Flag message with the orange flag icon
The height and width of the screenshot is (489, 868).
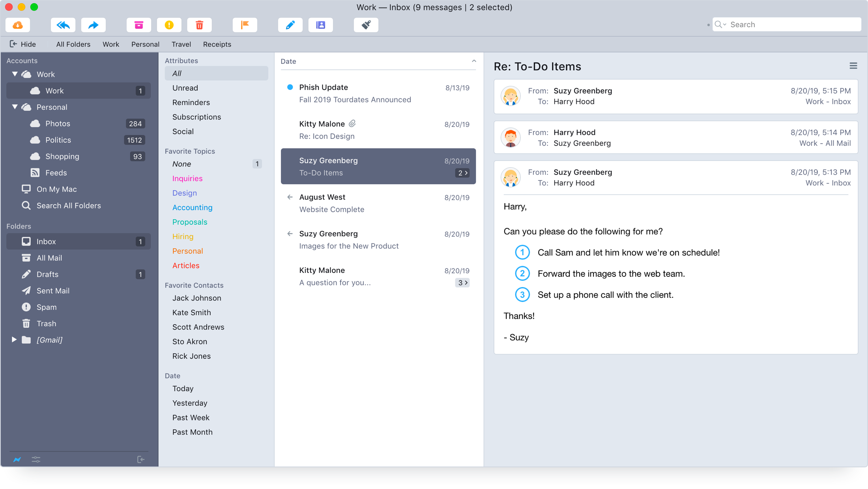point(245,25)
